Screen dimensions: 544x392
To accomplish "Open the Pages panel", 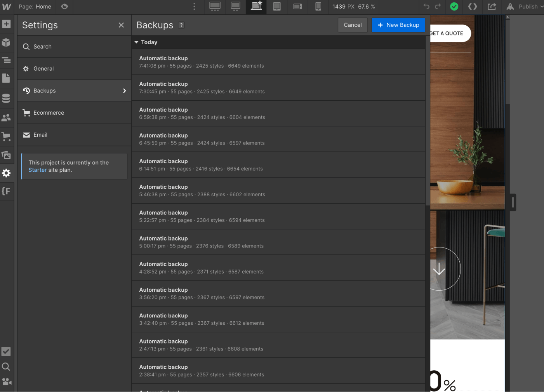I will 6,78.
